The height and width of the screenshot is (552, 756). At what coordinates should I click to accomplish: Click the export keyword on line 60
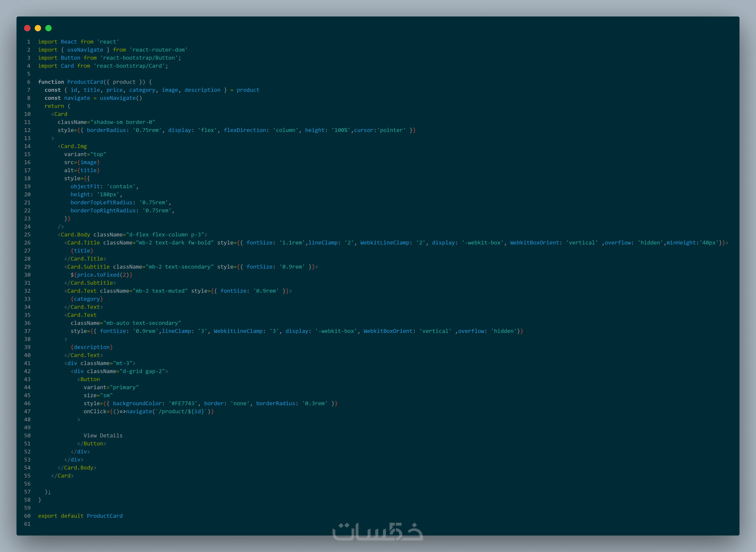[47, 516]
